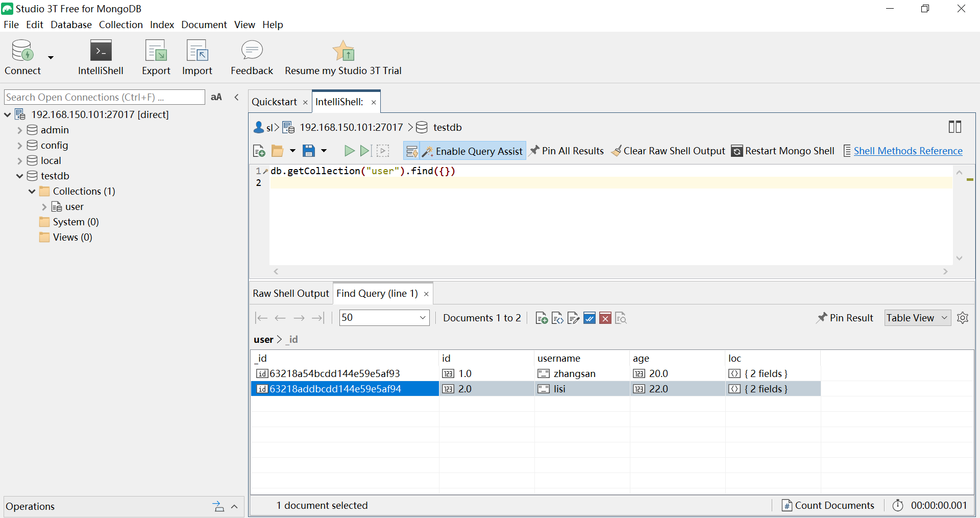Collapse the testdb database
The height and width of the screenshot is (518, 980).
click(19, 176)
